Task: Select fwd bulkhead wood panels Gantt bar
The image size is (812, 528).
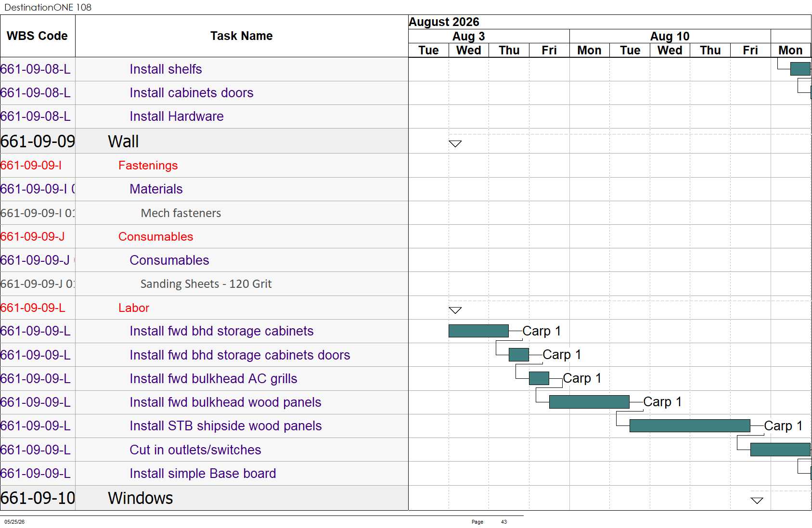Action: click(x=589, y=402)
